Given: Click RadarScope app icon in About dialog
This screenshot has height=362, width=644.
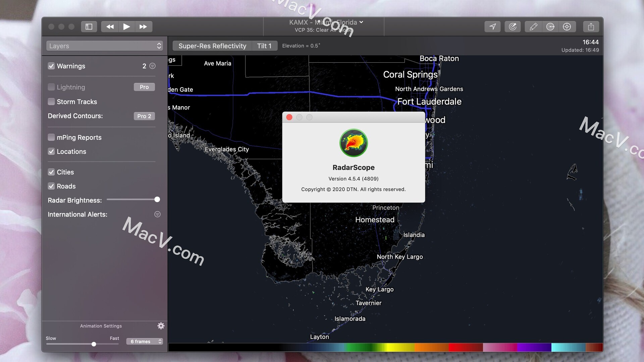Looking at the screenshot, I should pos(354,143).
